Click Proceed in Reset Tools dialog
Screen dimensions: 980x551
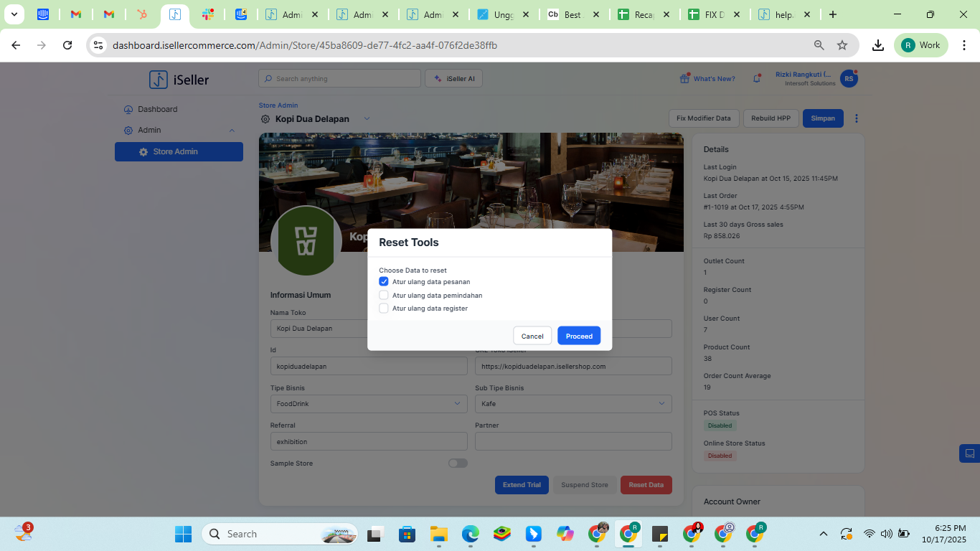tap(579, 336)
